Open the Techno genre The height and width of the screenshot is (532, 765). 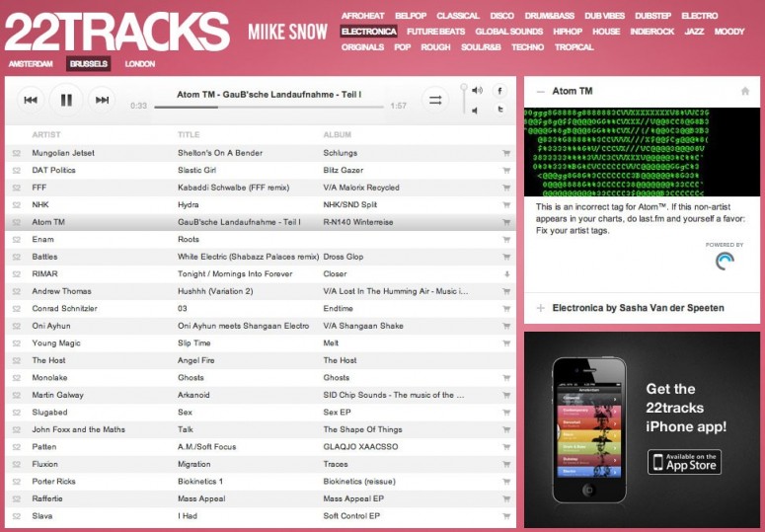[527, 47]
